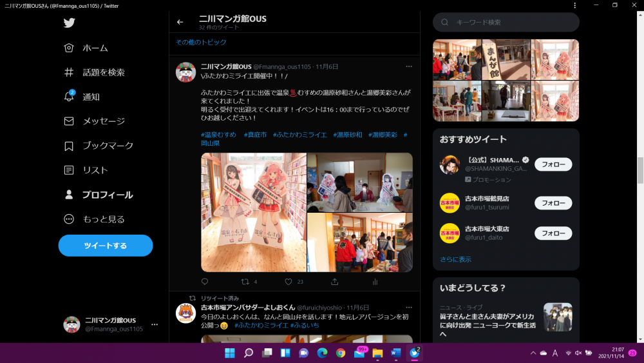The image size is (644, 363).
Task: Open その他のトピック link
Action: click(x=201, y=42)
